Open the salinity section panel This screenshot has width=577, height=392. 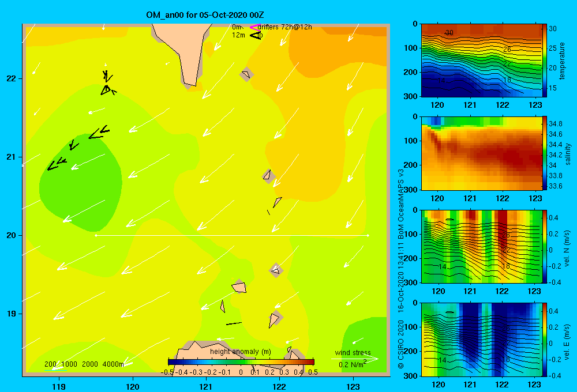tap(481, 153)
